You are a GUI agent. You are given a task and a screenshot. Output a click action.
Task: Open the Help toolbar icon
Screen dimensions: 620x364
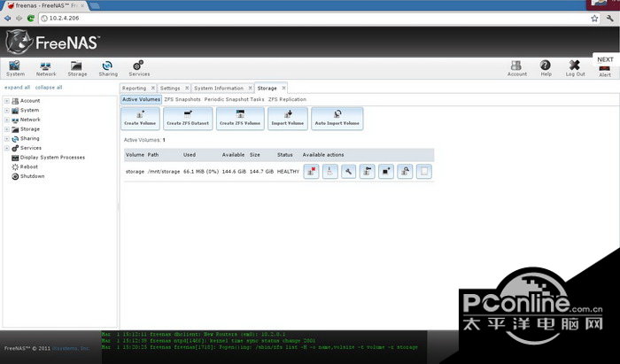click(x=546, y=68)
